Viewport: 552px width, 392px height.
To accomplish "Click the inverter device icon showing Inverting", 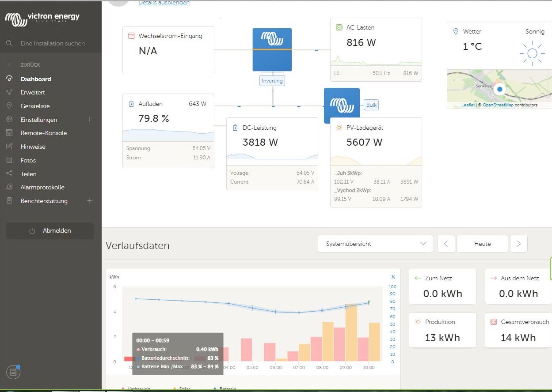I will click(x=272, y=49).
